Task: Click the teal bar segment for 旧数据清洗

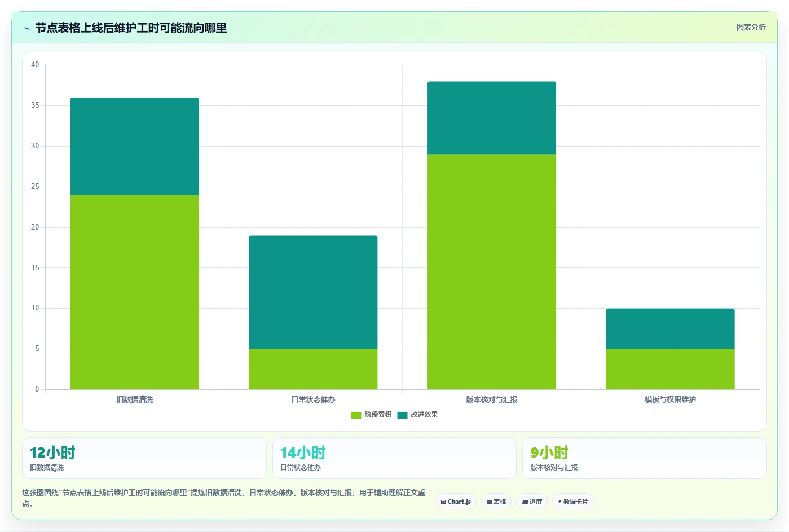Action: click(x=134, y=146)
